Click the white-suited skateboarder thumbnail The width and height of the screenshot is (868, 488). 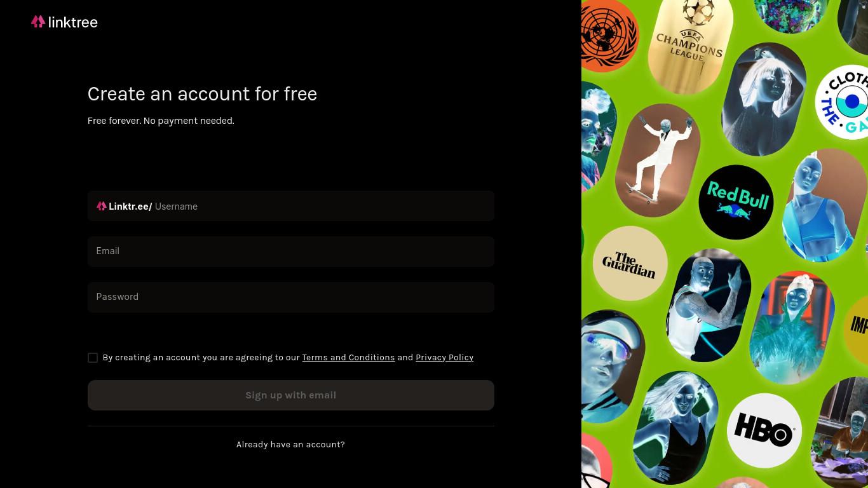tap(658, 160)
